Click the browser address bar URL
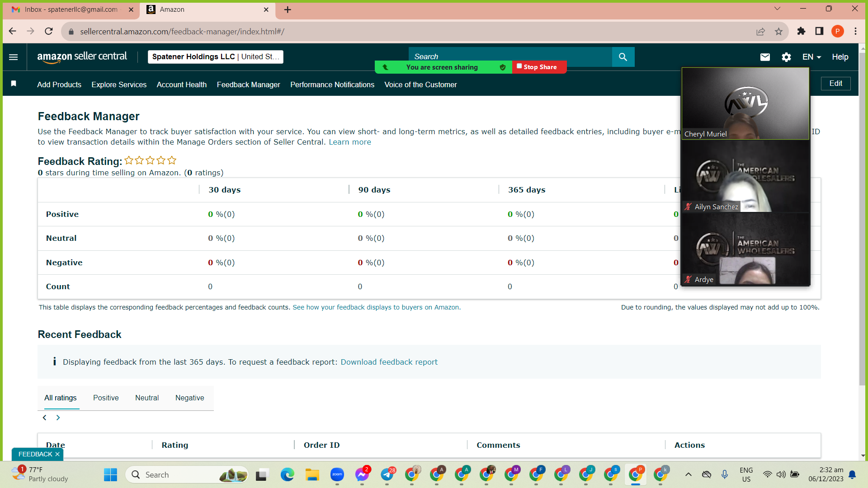Image resolution: width=868 pixels, height=488 pixels. 182,32
